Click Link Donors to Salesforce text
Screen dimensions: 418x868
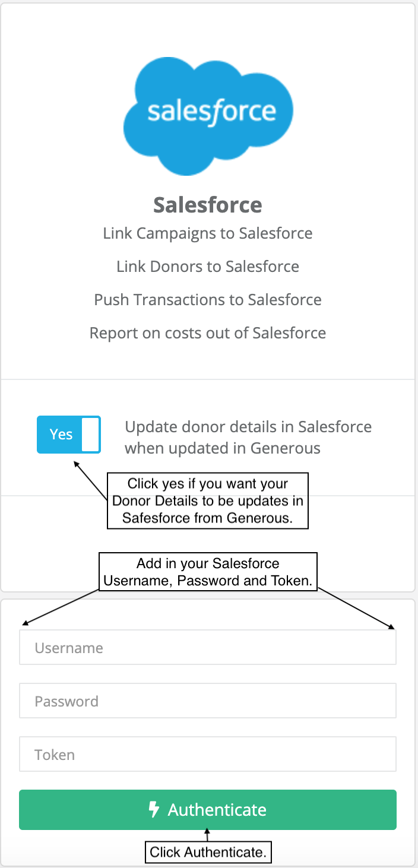click(x=208, y=267)
